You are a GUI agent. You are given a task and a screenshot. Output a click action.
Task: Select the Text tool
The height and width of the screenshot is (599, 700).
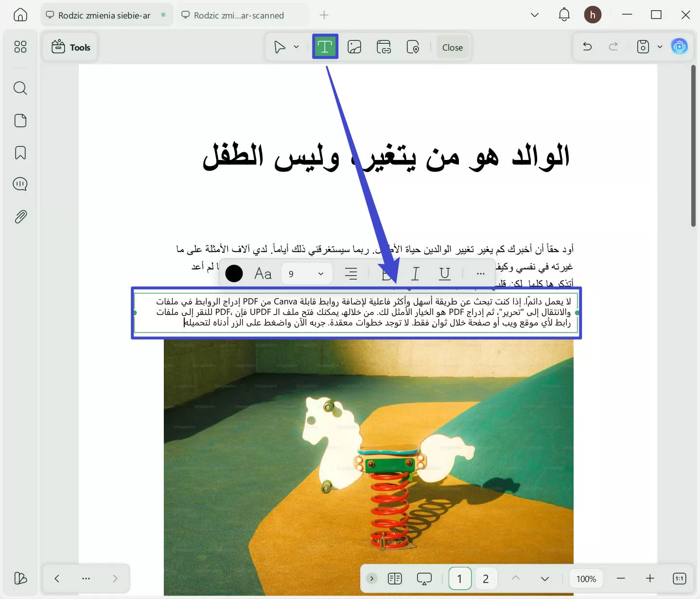[x=325, y=46]
